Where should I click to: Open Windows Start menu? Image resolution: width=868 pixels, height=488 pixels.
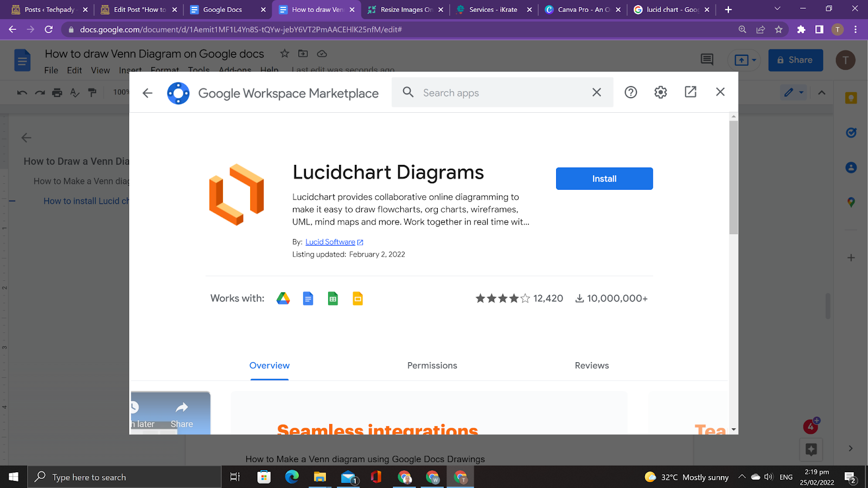click(x=14, y=477)
